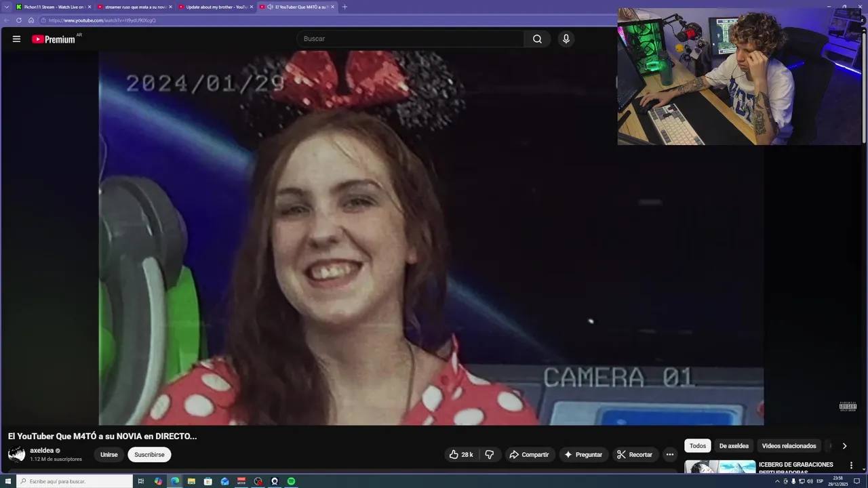Open the Windows Start menu

pos(8,481)
